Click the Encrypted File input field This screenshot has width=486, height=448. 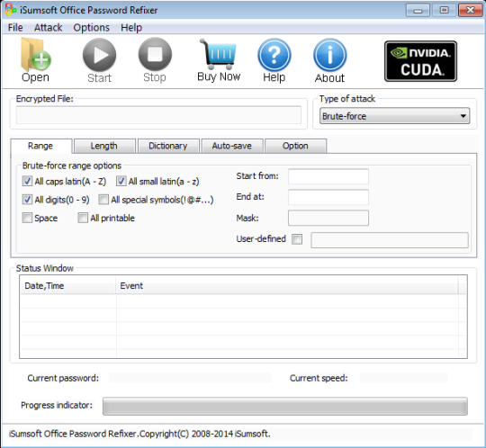coord(158,115)
